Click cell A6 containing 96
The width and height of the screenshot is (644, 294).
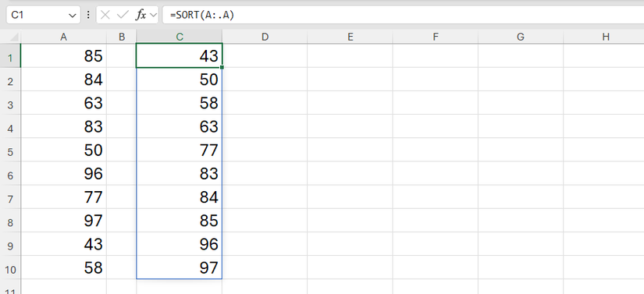coord(64,174)
